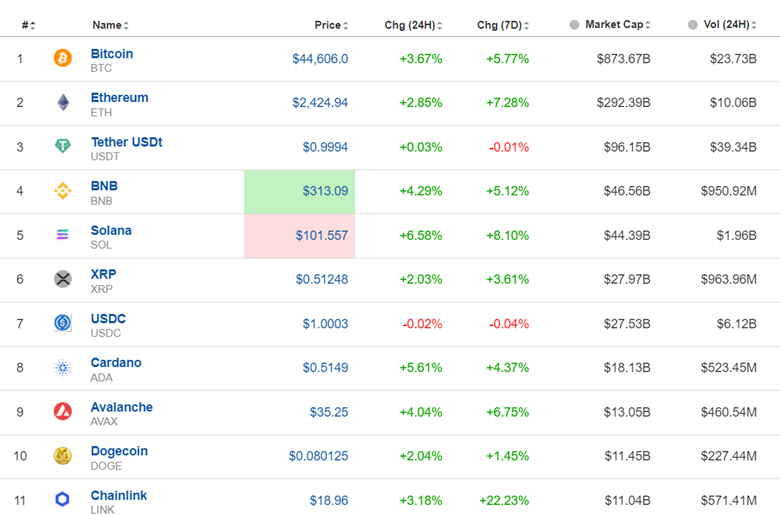Image resolution: width=780 pixels, height=515 pixels.
Task: Click BNB volume $950.92M
Action: [x=729, y=191]
